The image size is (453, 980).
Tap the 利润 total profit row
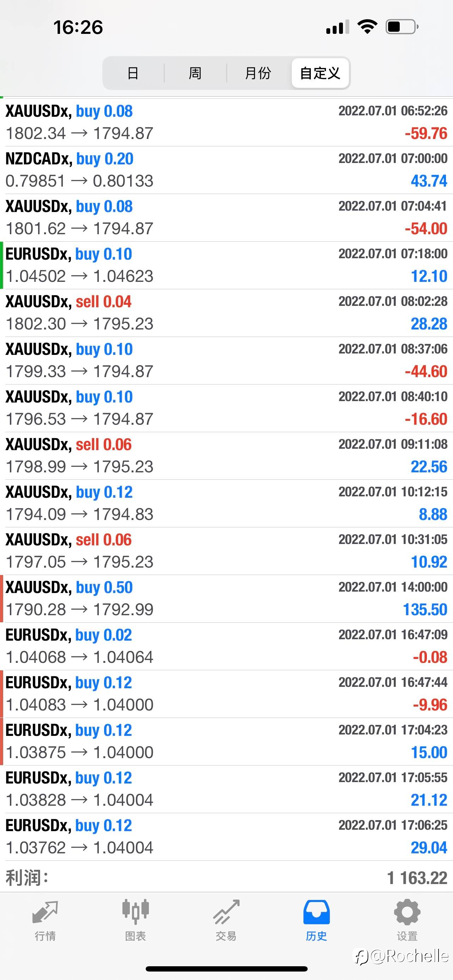pos(226,878)
